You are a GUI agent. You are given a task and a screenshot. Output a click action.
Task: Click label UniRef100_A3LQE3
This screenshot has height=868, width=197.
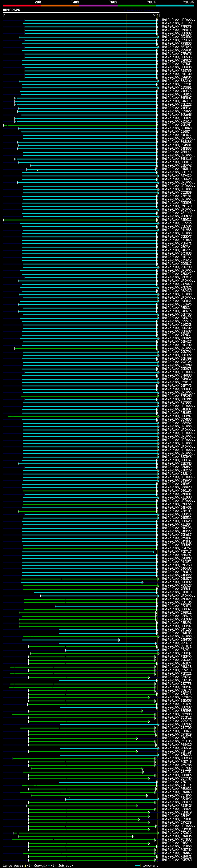coord(176,413)
